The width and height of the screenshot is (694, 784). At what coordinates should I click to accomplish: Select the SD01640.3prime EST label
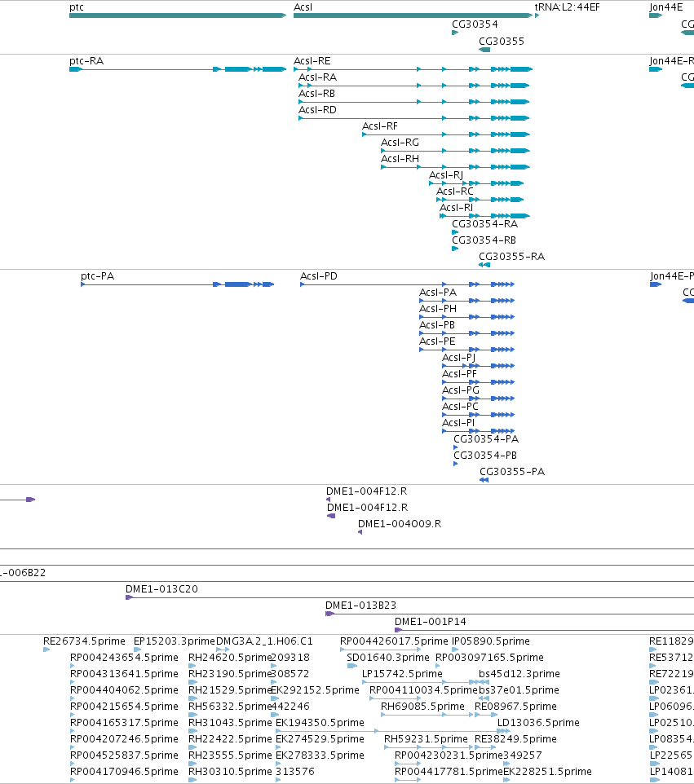point(388,658)
